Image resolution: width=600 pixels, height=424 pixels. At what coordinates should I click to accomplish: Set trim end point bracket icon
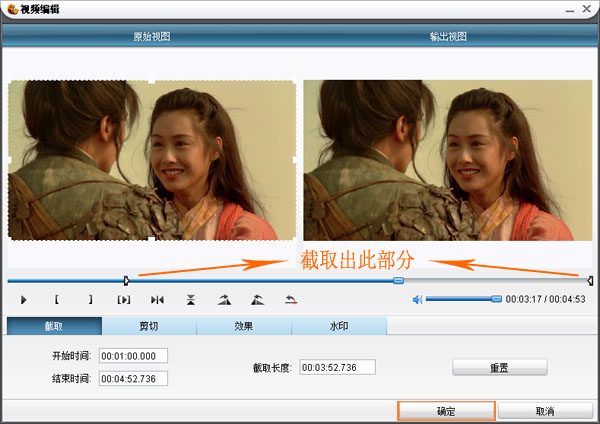(90, 300)
